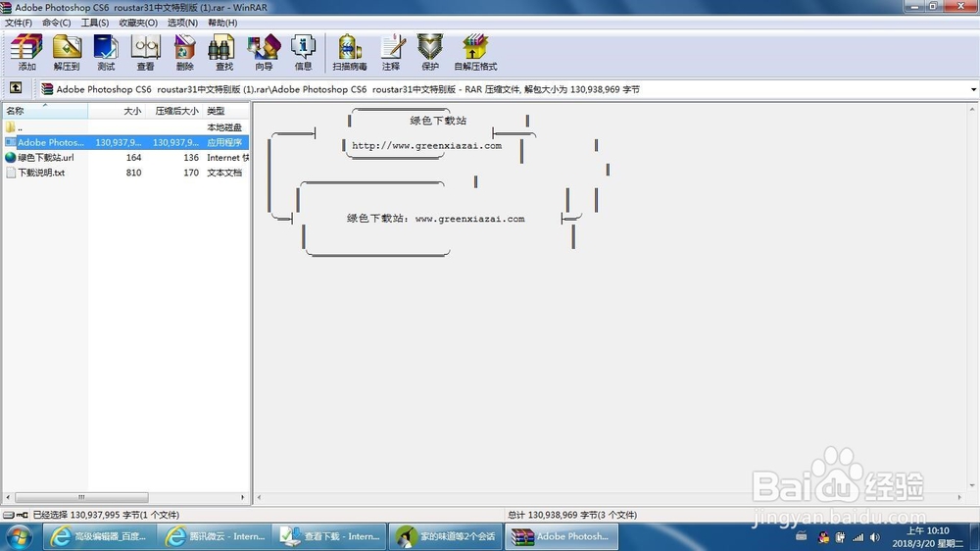980x551 pixels.
Task: Click the 下载说明.txt document icon
Action: click(11, 173)
